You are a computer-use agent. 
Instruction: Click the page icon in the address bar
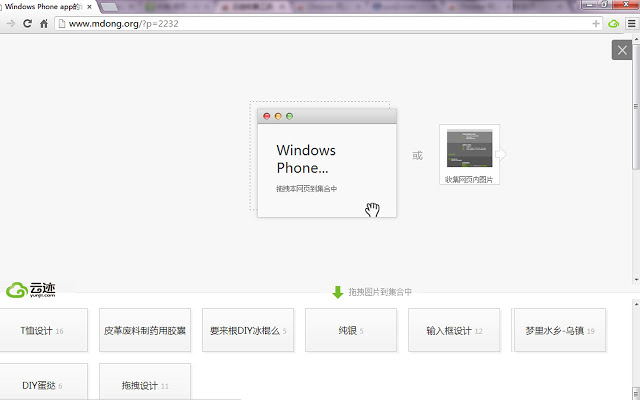(62, 24)
